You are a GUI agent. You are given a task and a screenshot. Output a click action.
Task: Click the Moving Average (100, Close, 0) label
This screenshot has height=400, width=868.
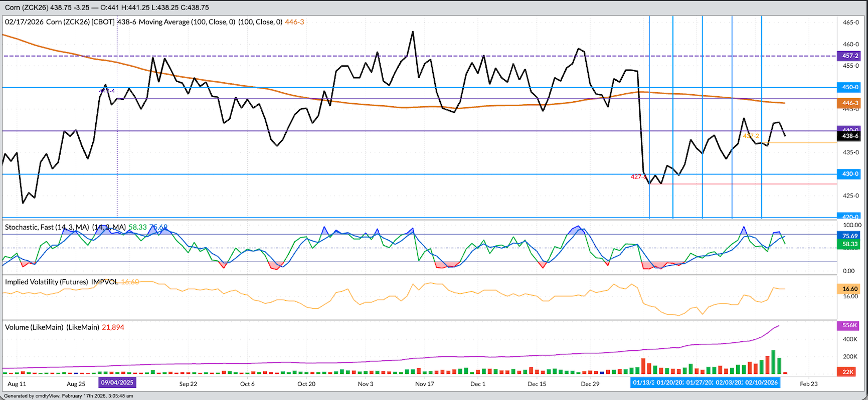pyautogui.click(x=187, y=22)
